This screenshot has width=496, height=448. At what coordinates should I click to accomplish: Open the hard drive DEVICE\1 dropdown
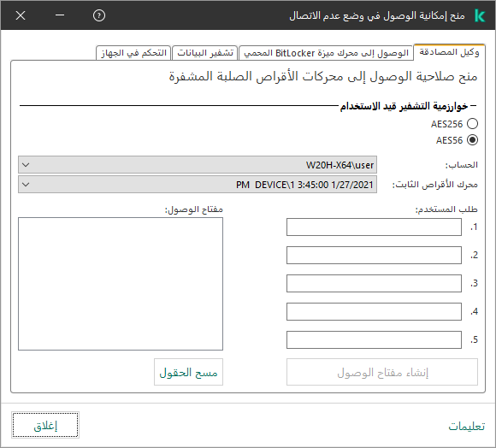click(x=198, y=185)
